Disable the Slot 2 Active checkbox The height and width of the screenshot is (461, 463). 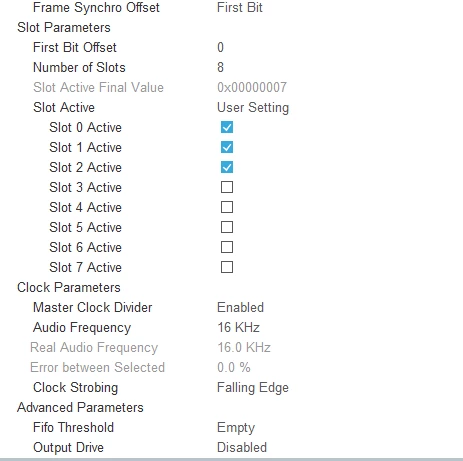(227, 167)
